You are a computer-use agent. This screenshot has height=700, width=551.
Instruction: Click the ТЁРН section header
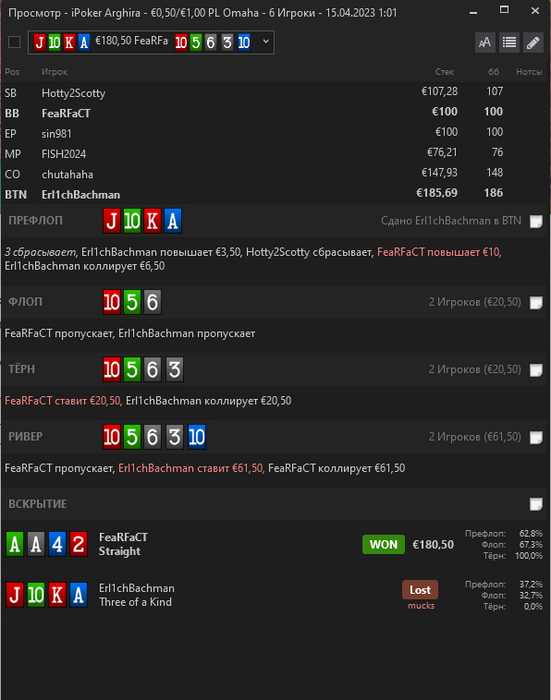click(x=21, y=369)
